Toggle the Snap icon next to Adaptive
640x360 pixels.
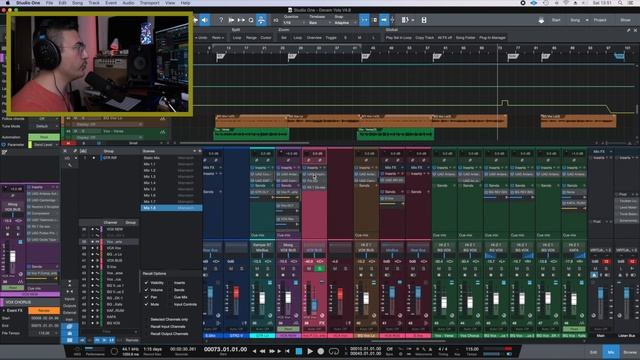pyautogui.click(x=364, y=20)
